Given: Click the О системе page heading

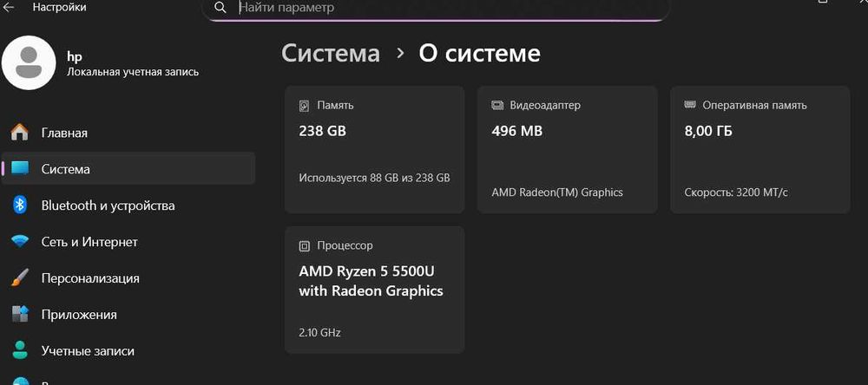Looking at the screenshot, I should (x=479, y=53).
